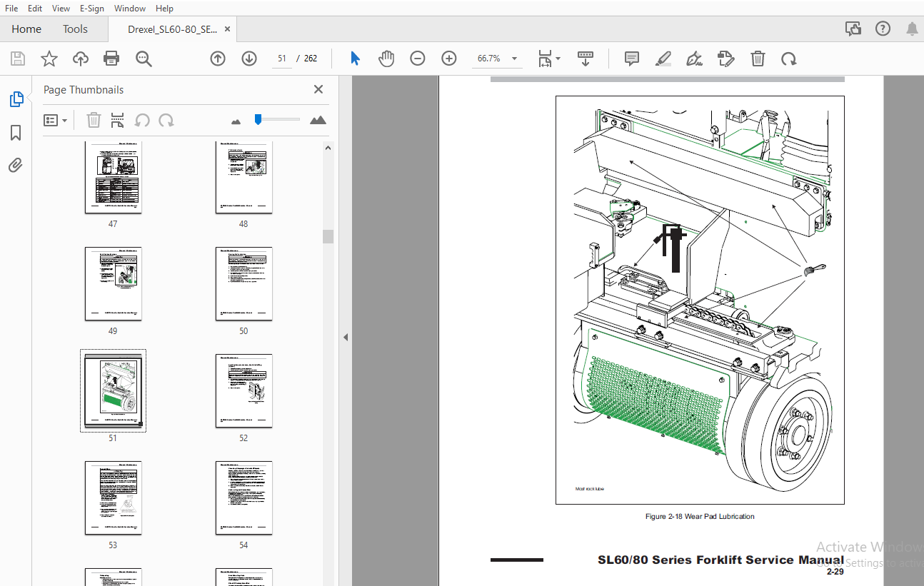Save the document with the floppy disk icon
The image size is (924, 586).
click(18, 59)
